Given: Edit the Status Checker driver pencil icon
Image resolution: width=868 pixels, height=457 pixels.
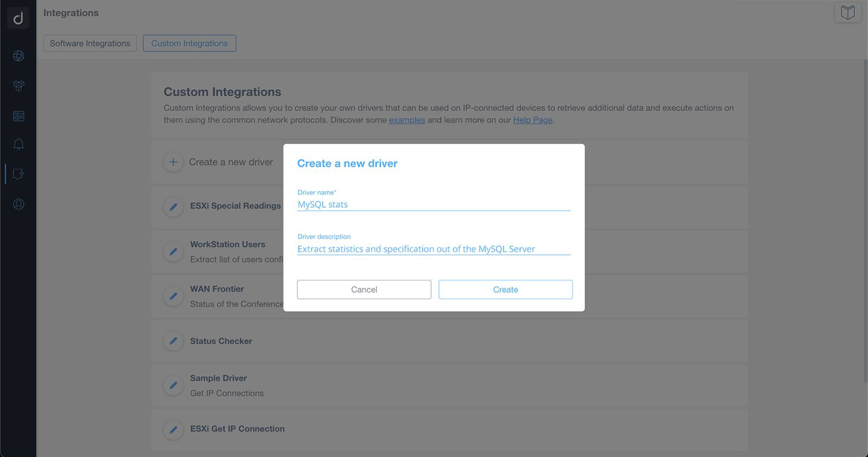Looking at the screenshot, I should coord(173,341).
